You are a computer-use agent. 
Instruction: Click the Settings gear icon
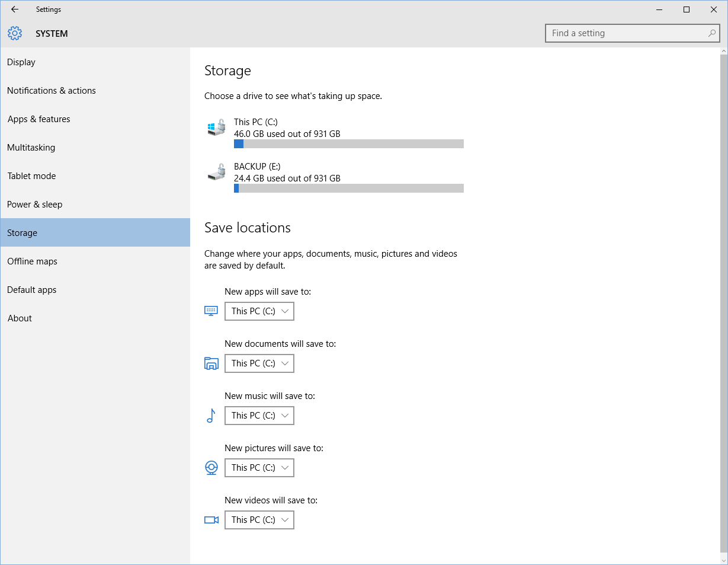point(15,34)
